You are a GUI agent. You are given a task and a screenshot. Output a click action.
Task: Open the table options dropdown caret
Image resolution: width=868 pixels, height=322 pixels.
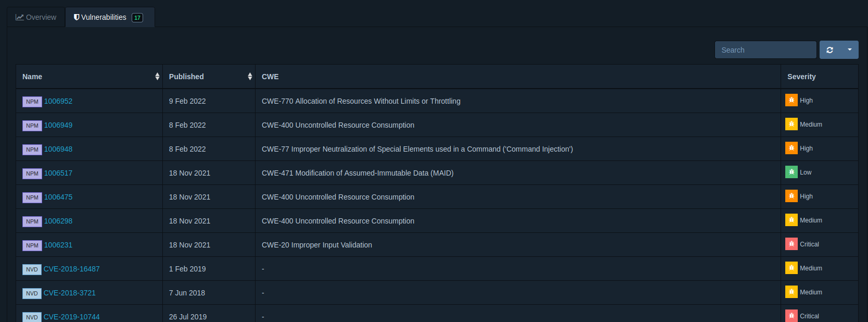849,50
